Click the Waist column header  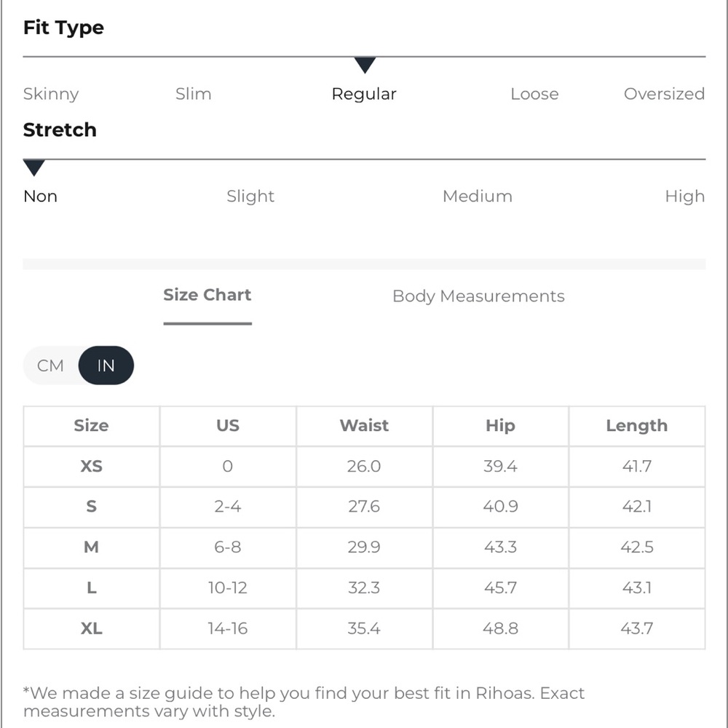[x=364, y=425]
